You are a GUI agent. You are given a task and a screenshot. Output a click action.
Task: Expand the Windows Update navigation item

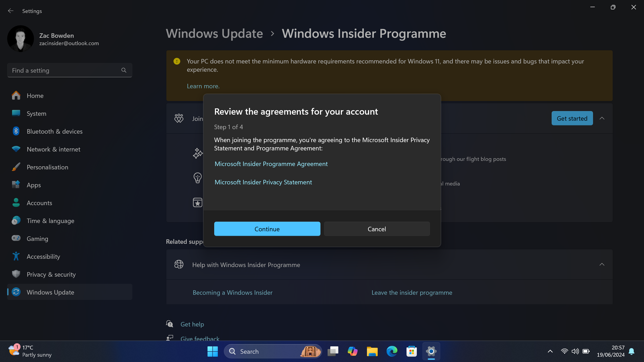(x=50, y=292)
